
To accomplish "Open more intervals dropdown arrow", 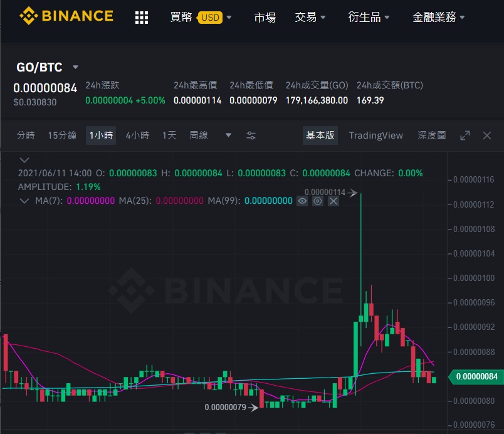I will coord(228,135).
